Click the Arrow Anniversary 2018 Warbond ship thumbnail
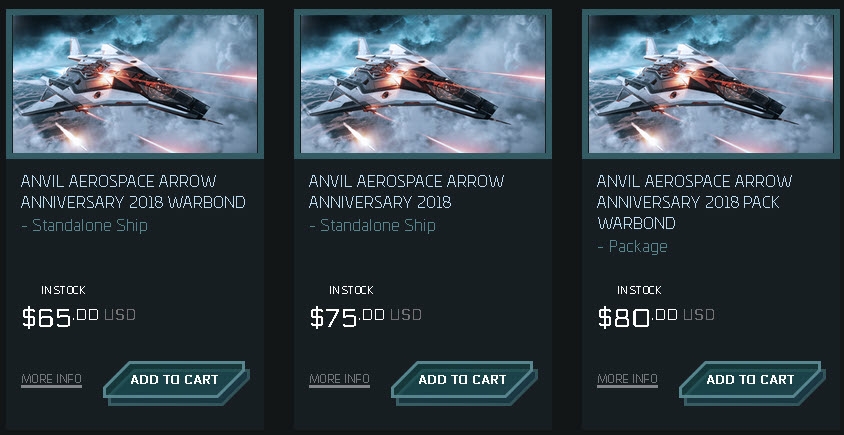844x435 pixels. tap(135, 83)
